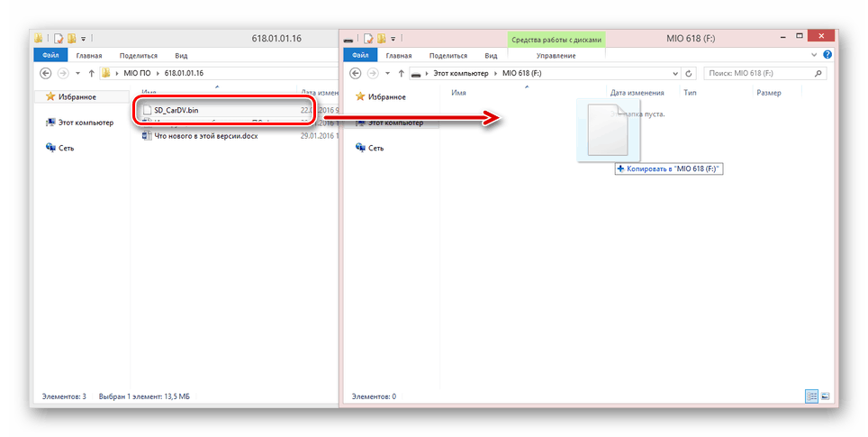This screenshot has width=868, height=437.
Task: Open the Вид tab in the right window
Action: click(492, 55)
